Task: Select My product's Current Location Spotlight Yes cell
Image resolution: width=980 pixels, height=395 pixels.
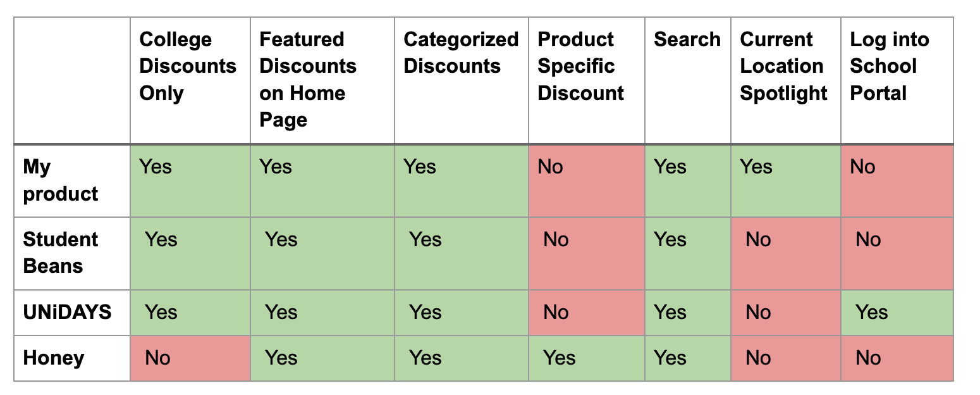Action: [786, 181]
